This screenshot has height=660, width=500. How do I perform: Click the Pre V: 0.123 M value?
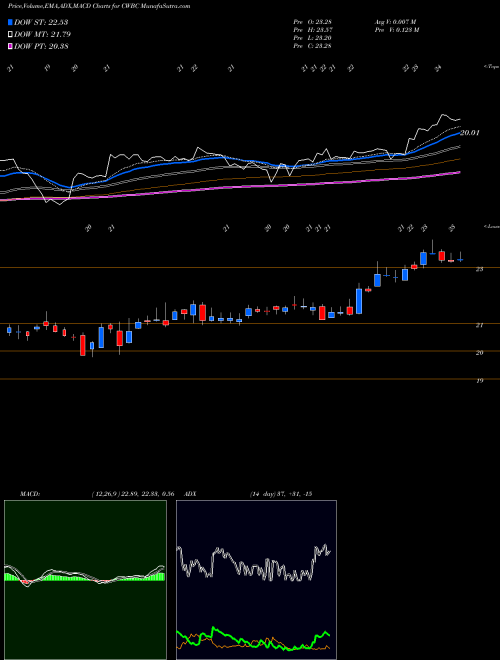tap(396, 30)
